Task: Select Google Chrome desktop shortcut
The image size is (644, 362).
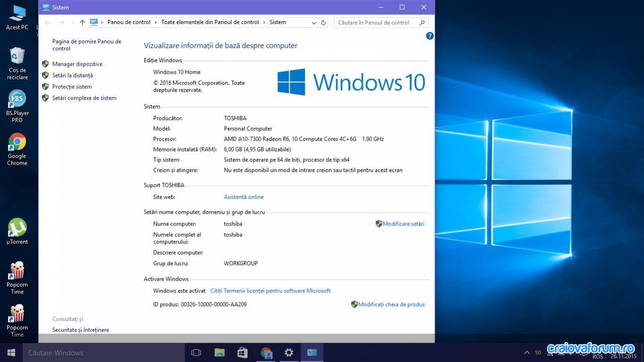Action: pyautogui.click(x=17, y=149)
